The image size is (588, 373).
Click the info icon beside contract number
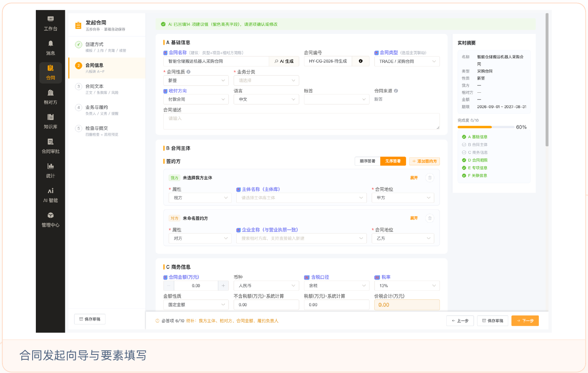(x=360, y=61)
